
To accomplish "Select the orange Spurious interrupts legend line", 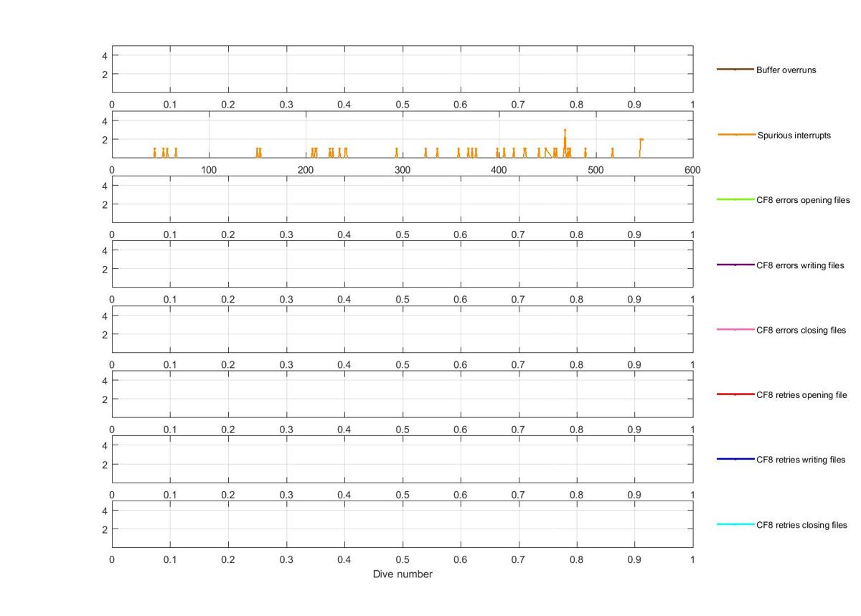I will tap(736, 135).
